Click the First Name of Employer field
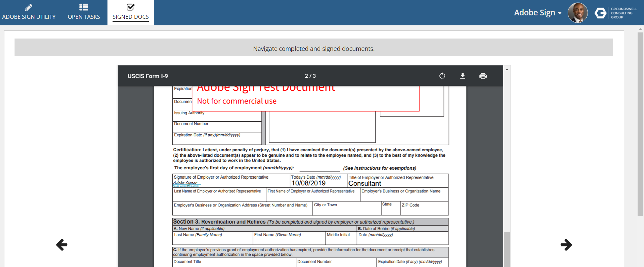The image size is (644, 267). (313, 194)
